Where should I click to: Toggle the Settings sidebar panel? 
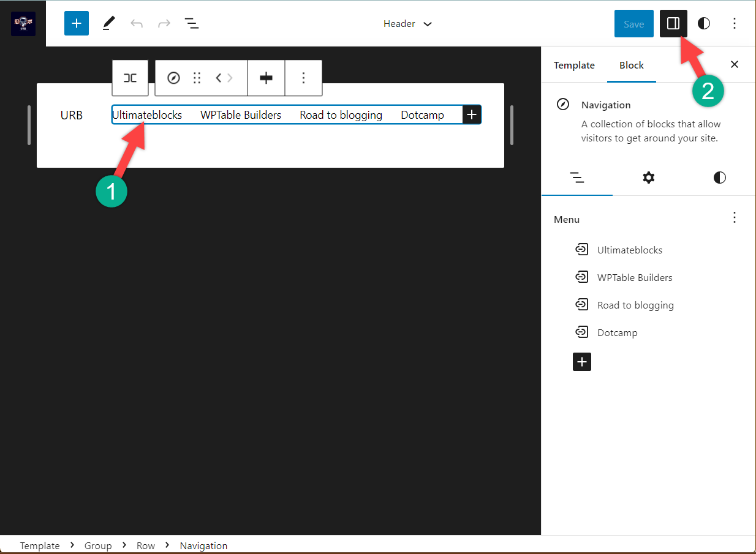click(673, 24)
